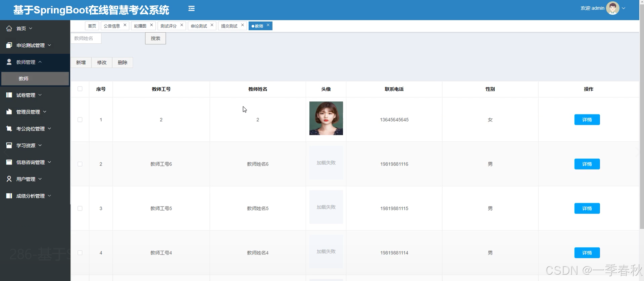Expand the 学习资源 menu

40,145
